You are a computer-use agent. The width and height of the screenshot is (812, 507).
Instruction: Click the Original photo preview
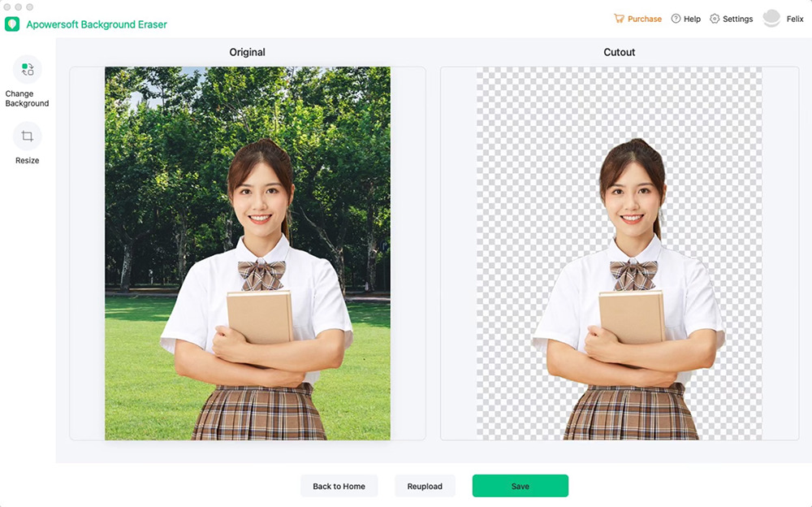[248, 253]
